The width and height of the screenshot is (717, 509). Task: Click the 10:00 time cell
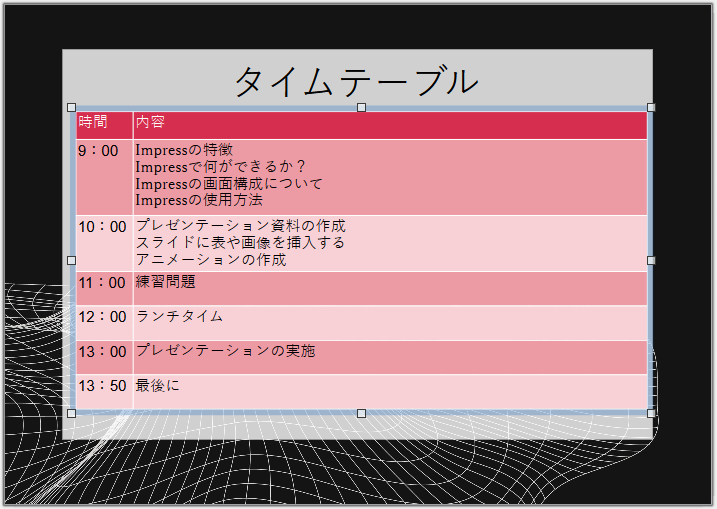click(104, 243)
